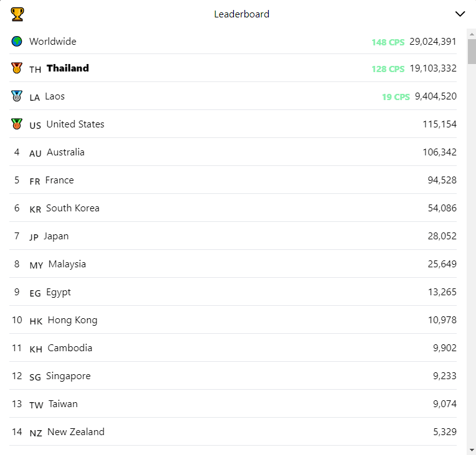Screen dimensions: 476x455
Task: Click the Australia row
Action: point(233,152)
